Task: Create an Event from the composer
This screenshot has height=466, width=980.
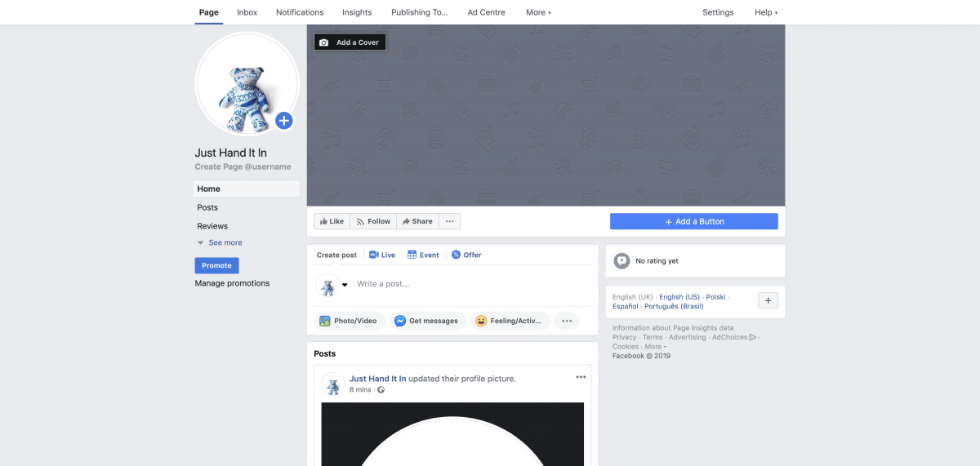Action: (x=423, y=255)
